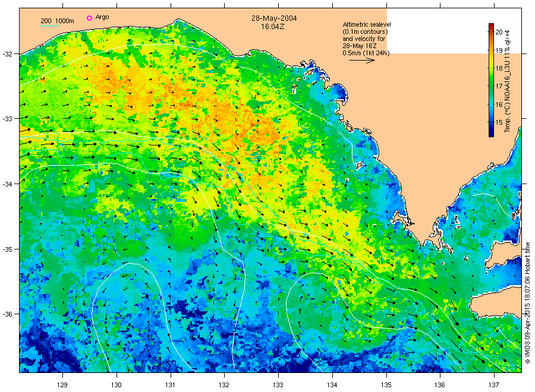Screen dimensions: 535x392
Task: Click the longitude label 133
Action: 278,385
